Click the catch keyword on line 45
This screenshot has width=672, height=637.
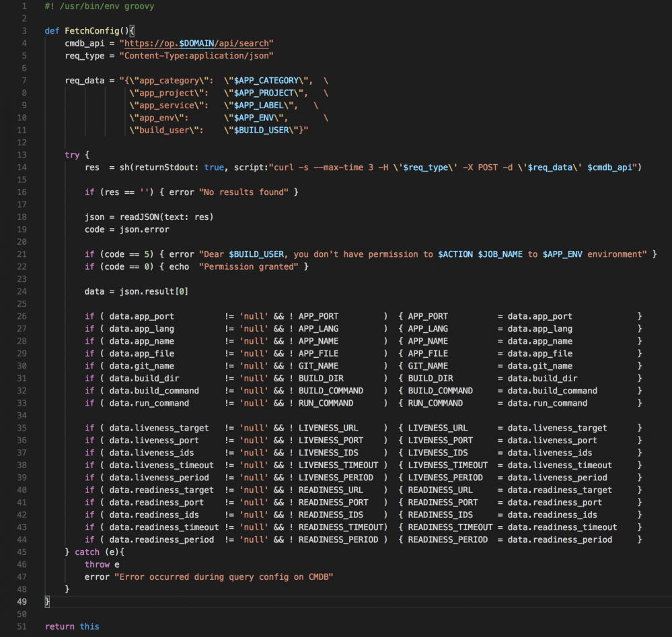[x=86, y=552]
